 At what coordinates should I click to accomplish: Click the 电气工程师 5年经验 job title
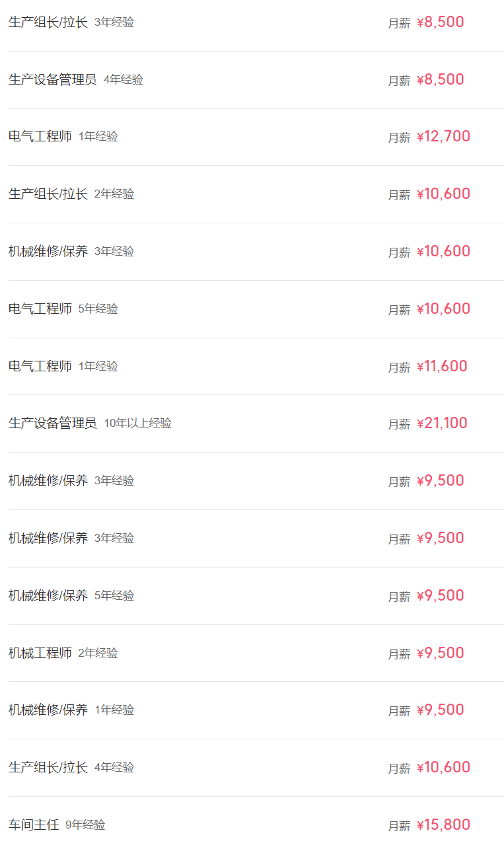pos(40,309)
